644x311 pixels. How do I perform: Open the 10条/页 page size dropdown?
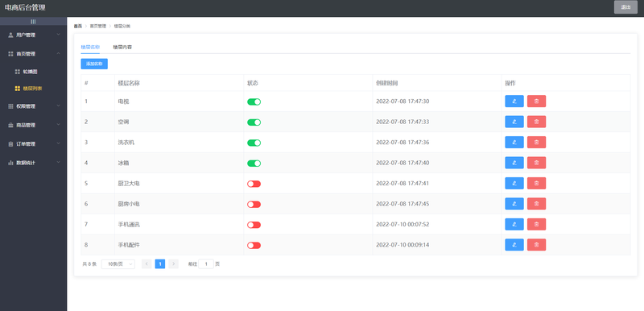pyautogui.click(x=118, y=264)
